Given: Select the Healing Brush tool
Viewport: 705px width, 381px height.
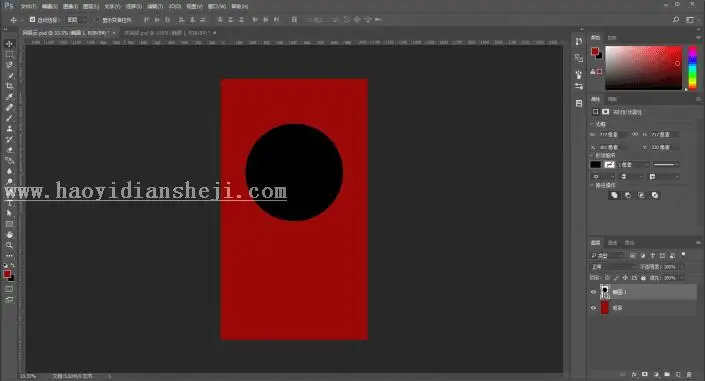Looking at the screenshot, I should click(x=9, y=108).
